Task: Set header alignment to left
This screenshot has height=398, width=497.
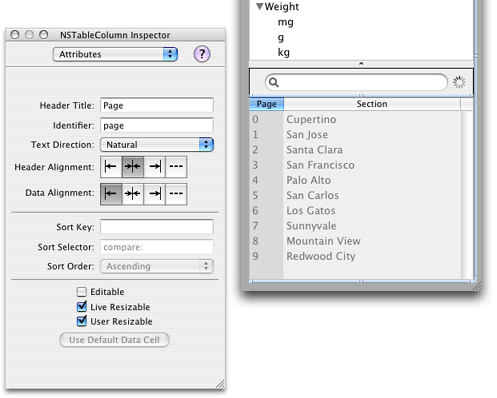Action: click(111, 167)
